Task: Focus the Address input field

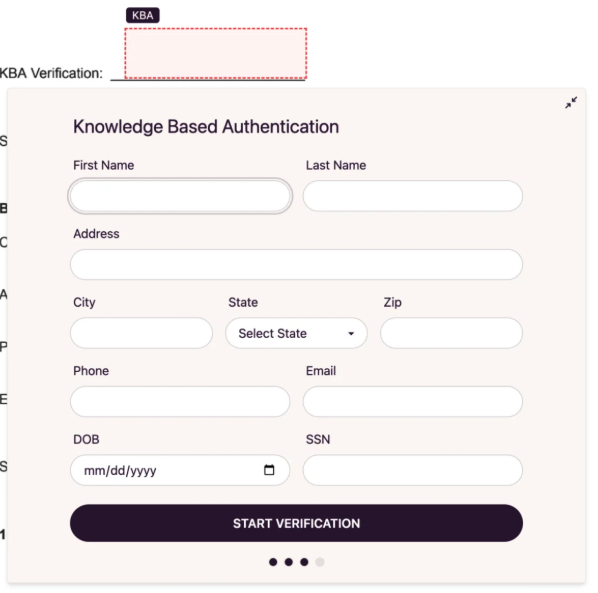Action: pos(296,265)
